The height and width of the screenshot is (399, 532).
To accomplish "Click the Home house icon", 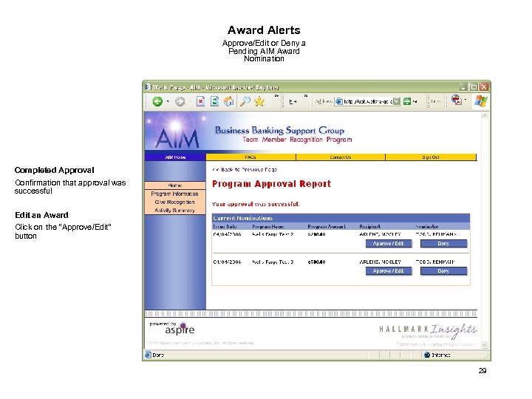I will [x=228, y=100].
